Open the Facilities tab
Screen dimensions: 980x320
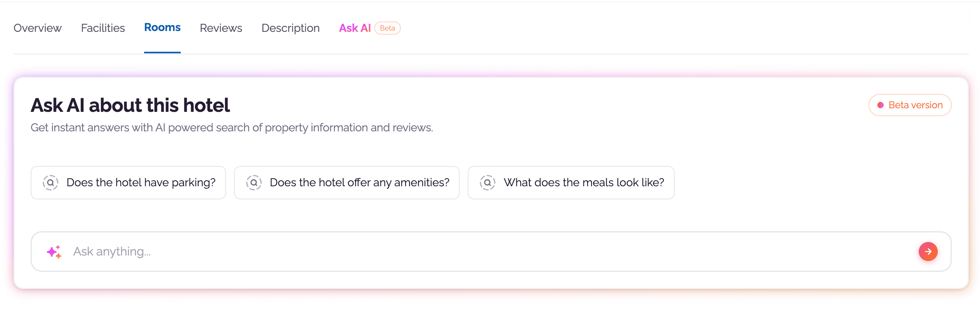(102, 28)
